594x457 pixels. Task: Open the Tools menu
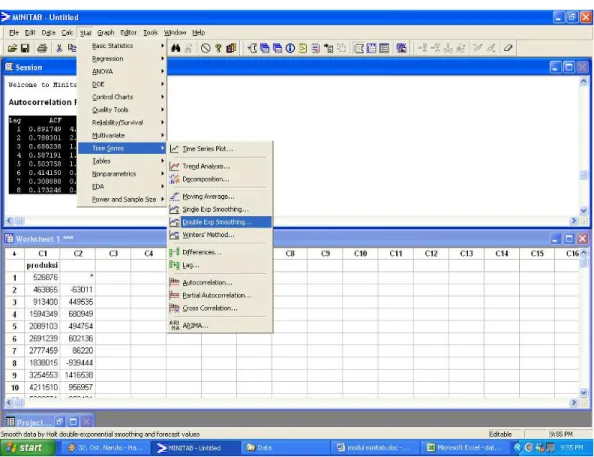pos(150,33)
